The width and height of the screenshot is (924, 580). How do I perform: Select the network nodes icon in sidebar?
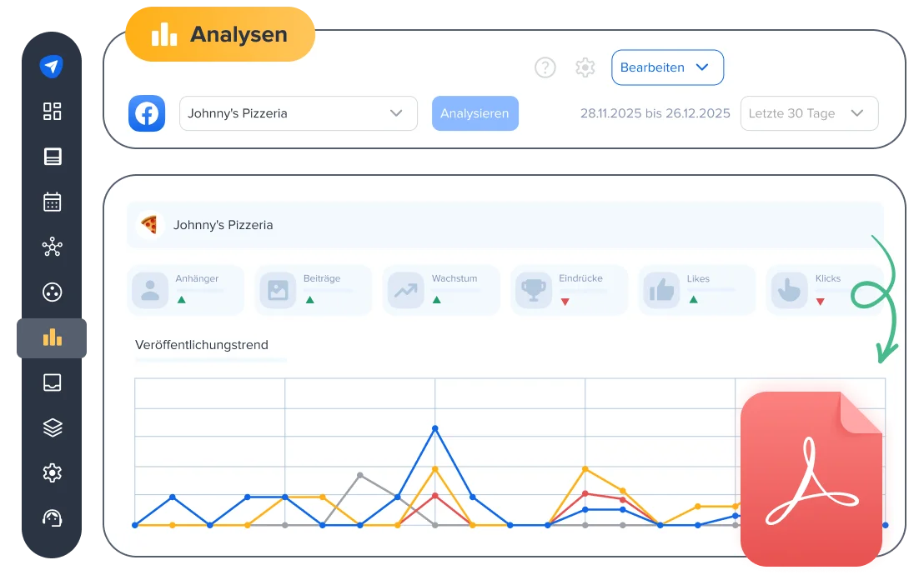pos(52,247)
